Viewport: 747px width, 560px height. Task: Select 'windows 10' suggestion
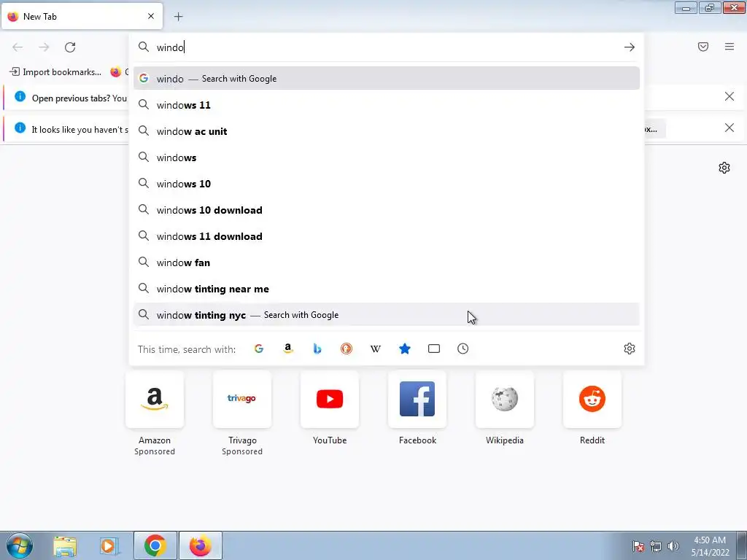[x=387, y=184]
